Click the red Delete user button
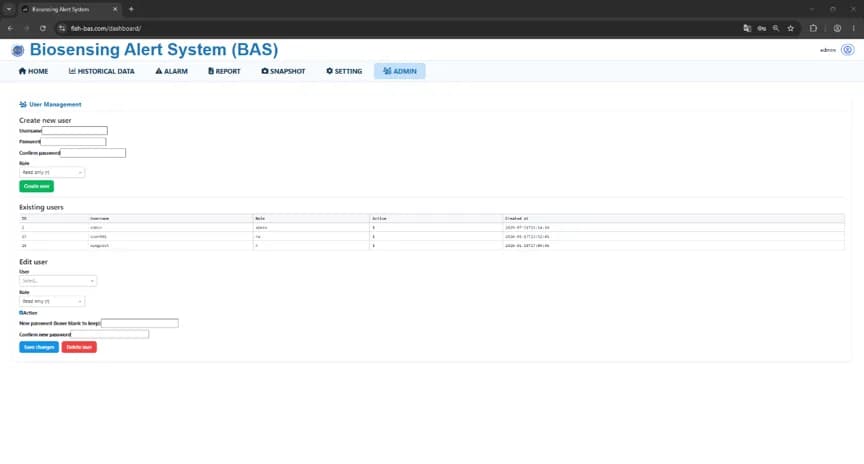 coord(79,347)
